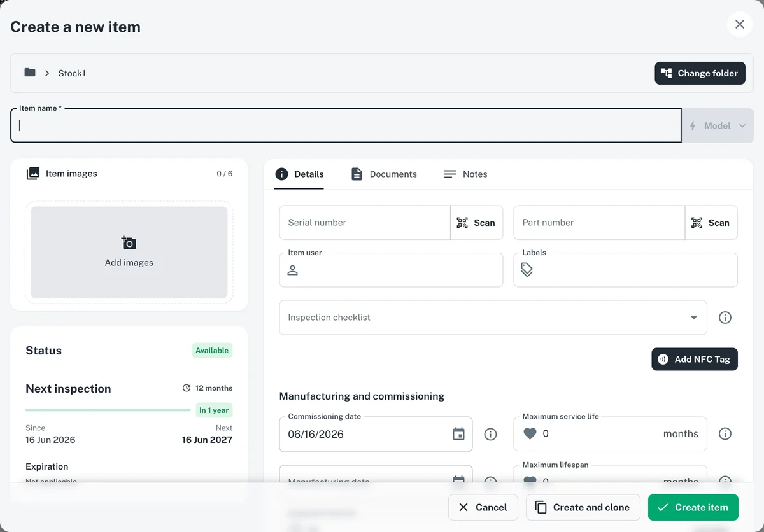Viewport: 764px width, 532px height.
Task: Close the Create a new item dialog
Action: pyautogui.click(x=739, y=24)
